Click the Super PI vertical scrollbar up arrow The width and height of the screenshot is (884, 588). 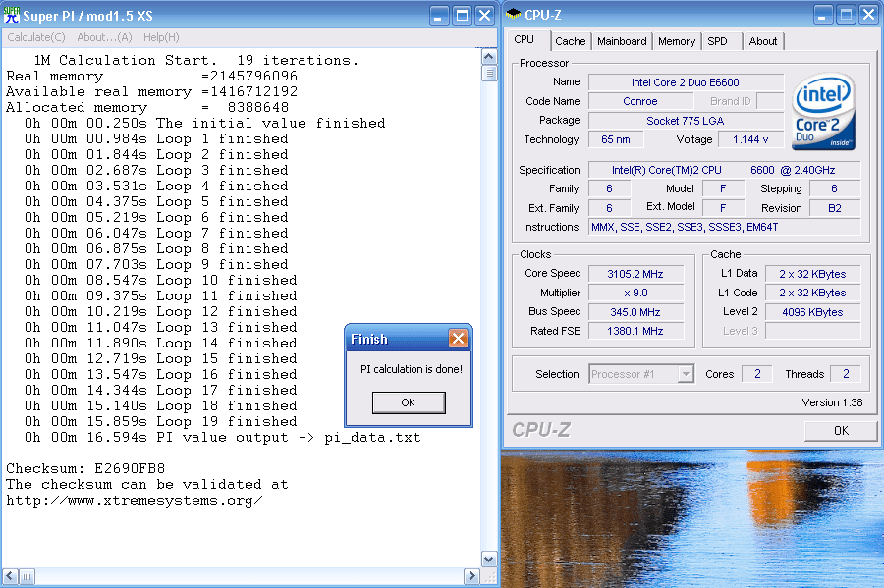[489, 56]
